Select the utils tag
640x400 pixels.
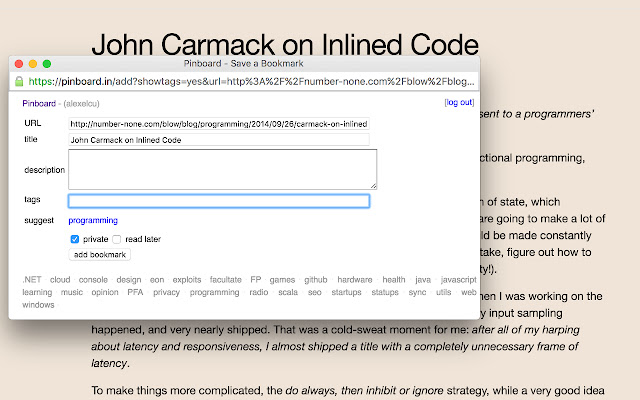(x=444, y=292)
